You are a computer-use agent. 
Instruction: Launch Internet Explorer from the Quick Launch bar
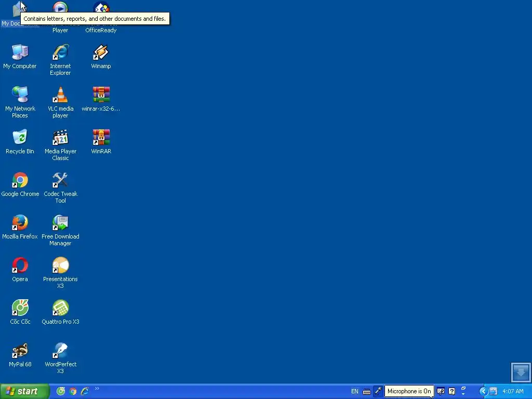click(x=85, y=391)
